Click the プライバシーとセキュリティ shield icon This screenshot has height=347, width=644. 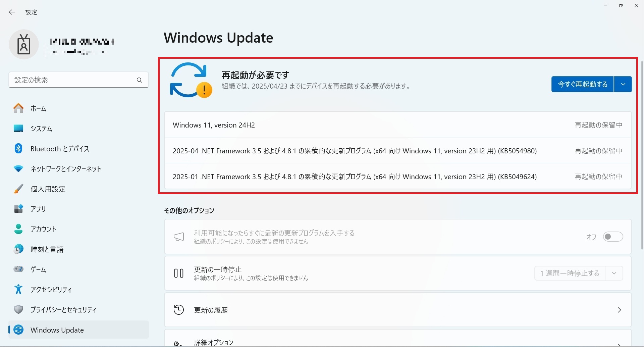(18, 309)
